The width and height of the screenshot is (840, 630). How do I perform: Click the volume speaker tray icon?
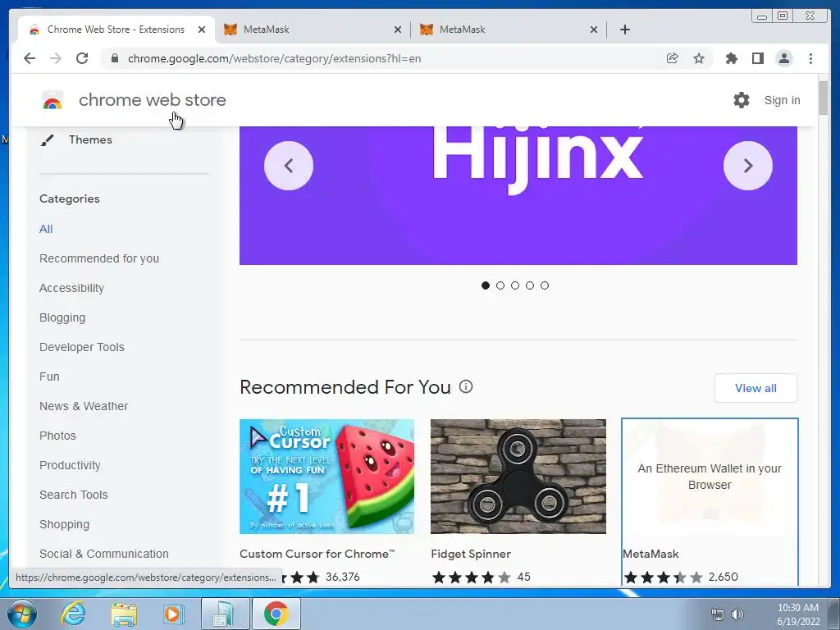[737, 614]
